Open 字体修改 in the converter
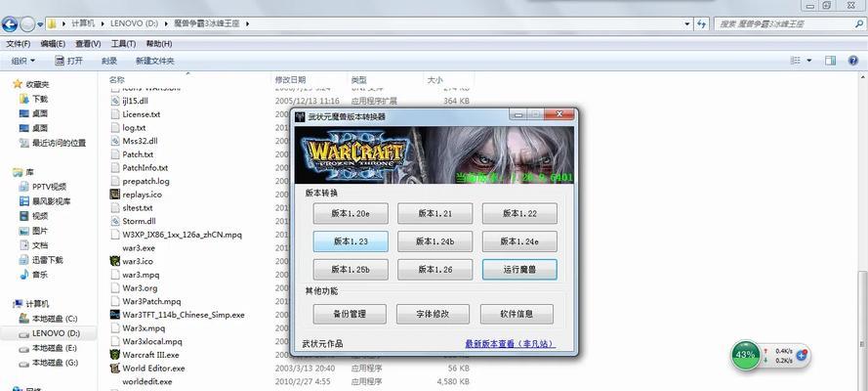This screenshot has height=391, width=868. pos(433,314)
